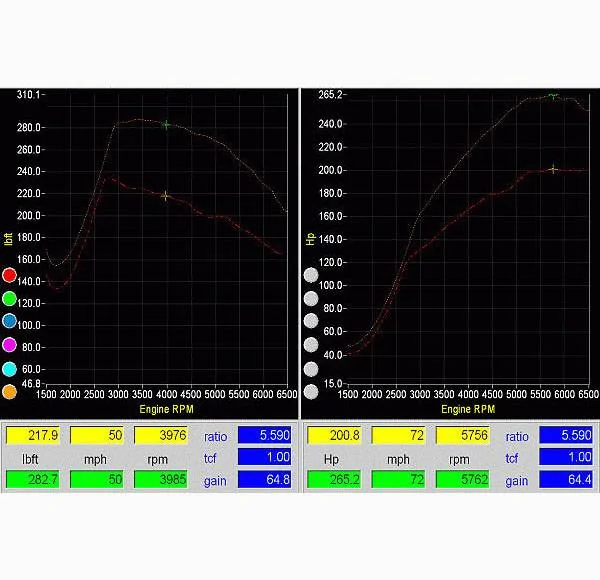600x580 pixels.
Task: Toggle the bottom gray circle in Hp graph
Action: click(x=311, y=392)
